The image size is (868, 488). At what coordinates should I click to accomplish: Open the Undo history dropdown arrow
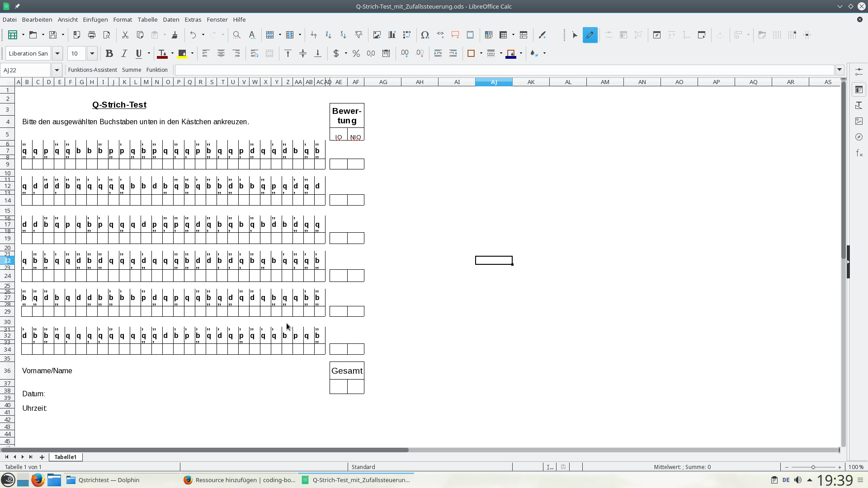(x=203, y=35)
